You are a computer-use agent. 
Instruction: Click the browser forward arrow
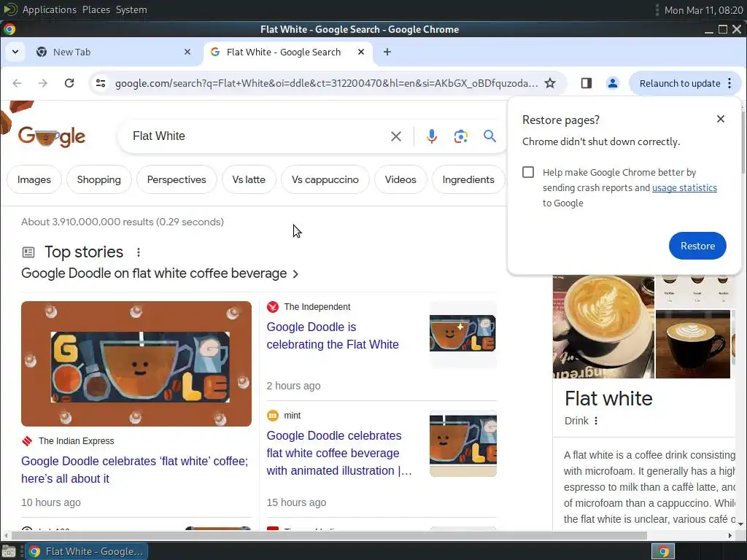click(43, 83)
